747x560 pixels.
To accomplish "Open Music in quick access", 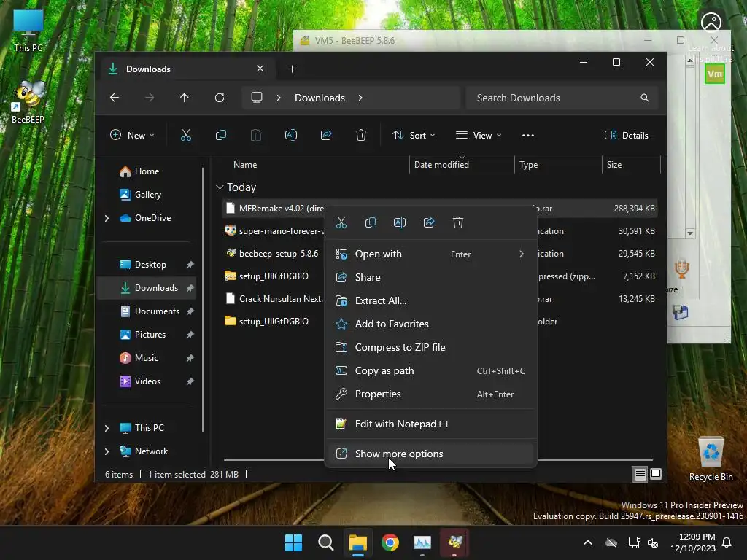I will pos(146,358).
